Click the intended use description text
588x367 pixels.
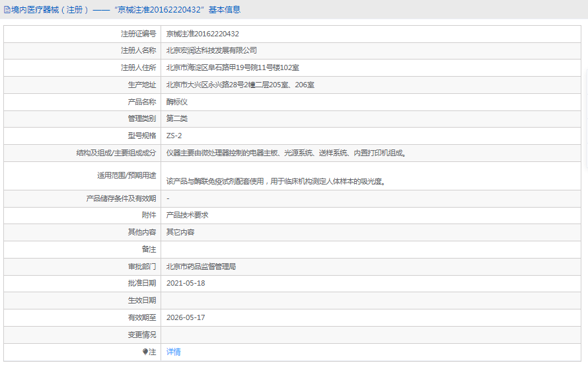pyautogui.click(x=276, y=182)
